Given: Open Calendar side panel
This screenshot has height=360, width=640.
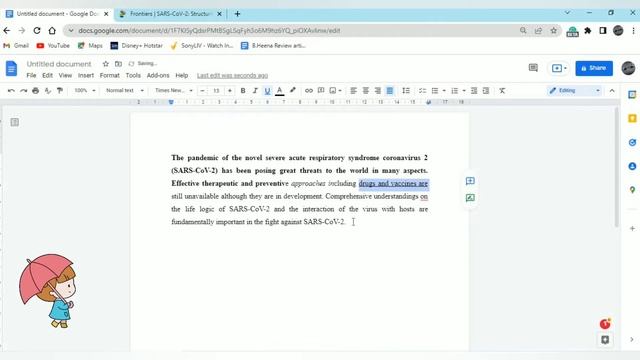Looking at the screenshot, I should 632,95.
